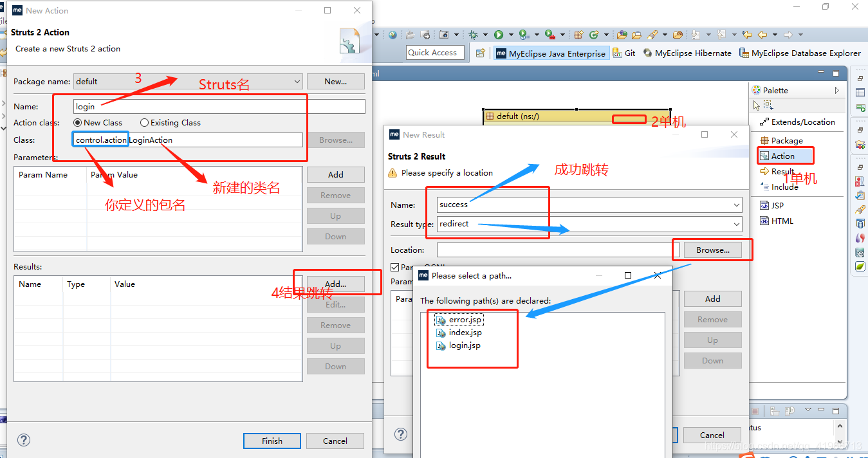
Task: Select the New Class radio button
Action: coord(78,122)
